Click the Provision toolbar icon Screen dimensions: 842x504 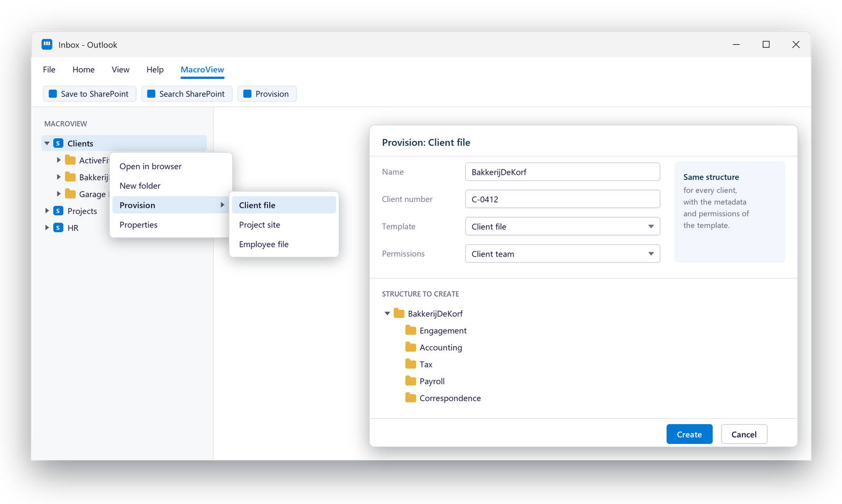coord(247,94)
